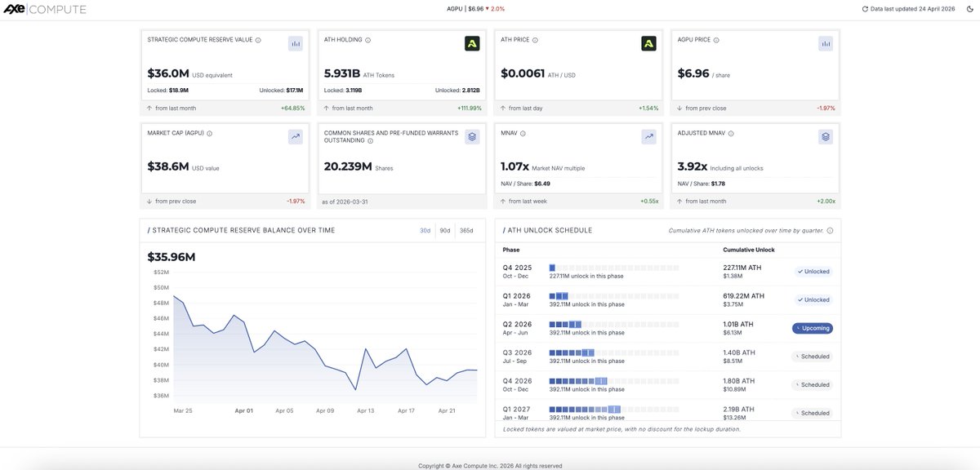980x470 pixels.
Task: Open info icon next to ATH Price
Action: pyautogui.click(x=536, y=40)
